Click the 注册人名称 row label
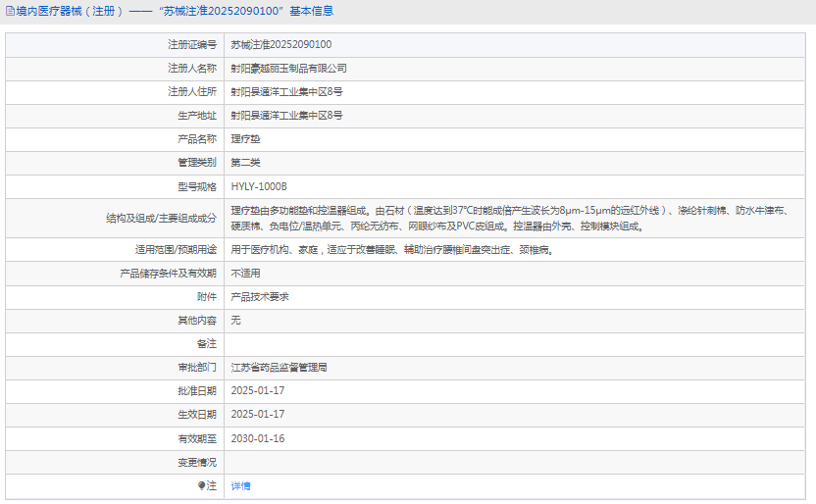816x504 pixels. [x=192, y=68]
